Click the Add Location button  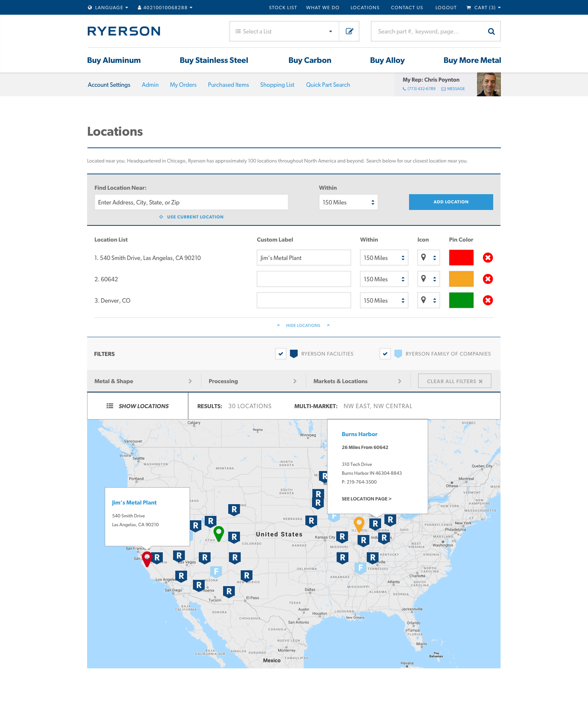[x=451, y=202]
